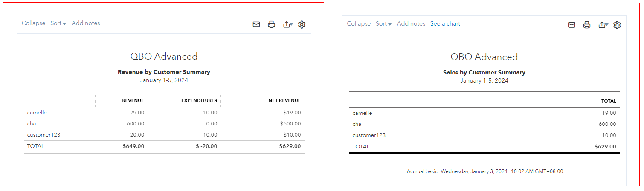Select customer123 row in the Sales report
Image resolution: width=644 pixels, height=191 pixels.
(369, 135)
